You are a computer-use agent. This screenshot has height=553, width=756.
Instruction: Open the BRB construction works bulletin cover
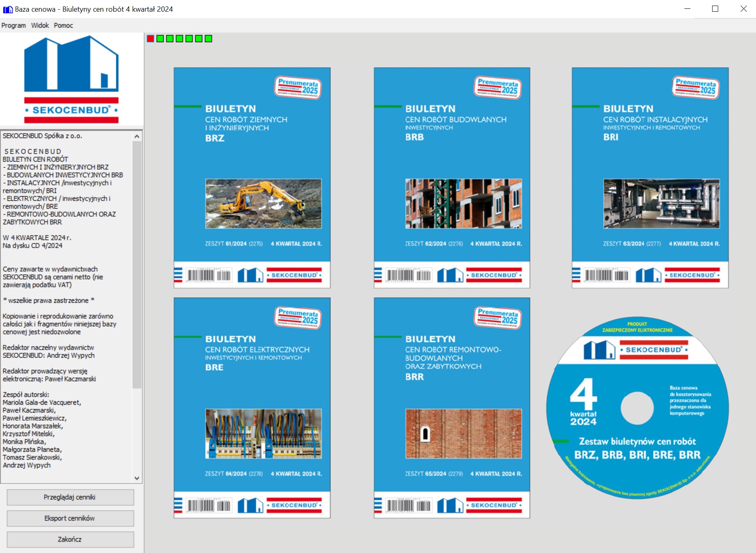pyautogui.click(x=452, y=178)
